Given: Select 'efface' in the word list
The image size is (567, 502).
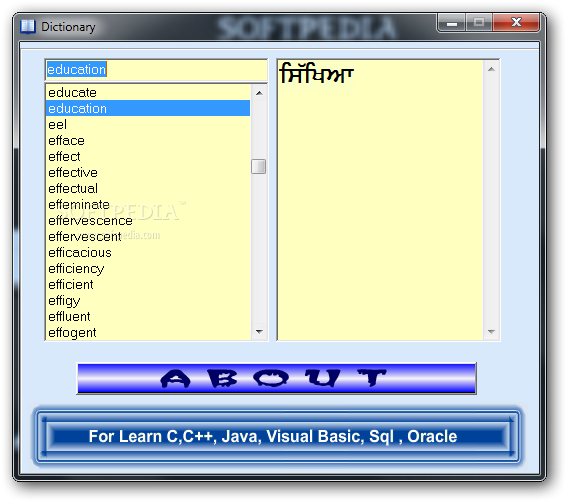Looking at the screenshot, I should [148, 140].
